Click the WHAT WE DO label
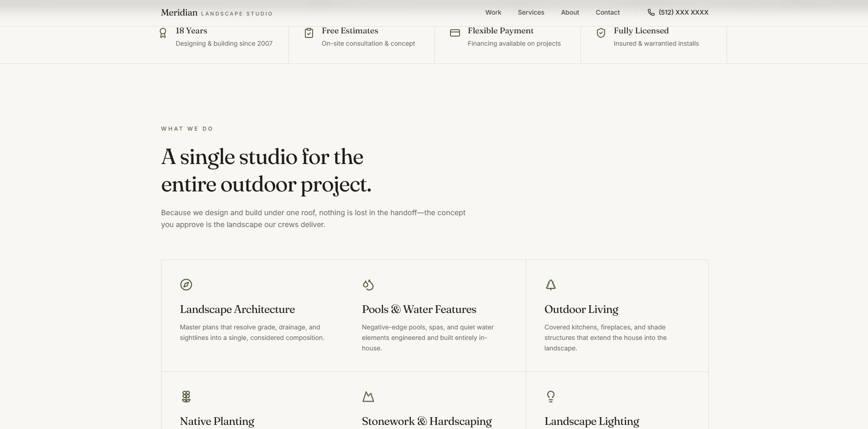Screen dimensions: 868x429 click(187, 129)
